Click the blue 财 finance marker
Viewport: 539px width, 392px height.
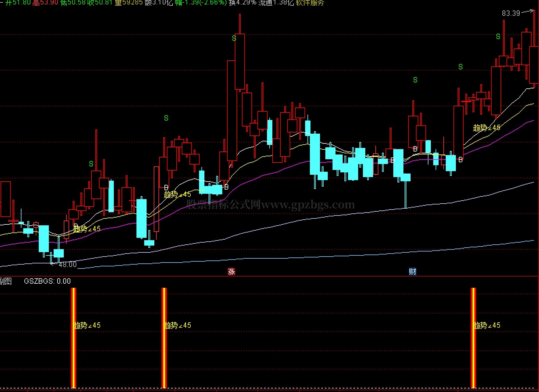tap(412, 271)
